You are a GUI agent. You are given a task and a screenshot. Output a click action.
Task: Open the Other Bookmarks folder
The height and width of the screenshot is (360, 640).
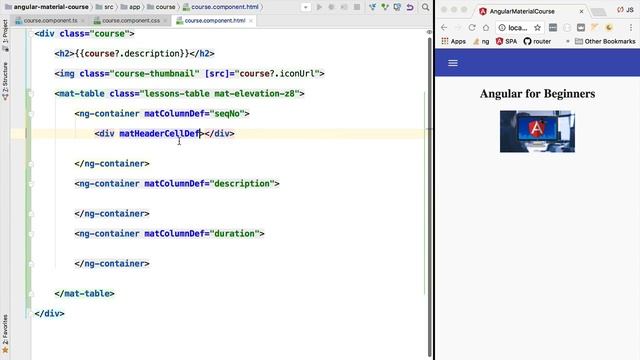[605, 41]
